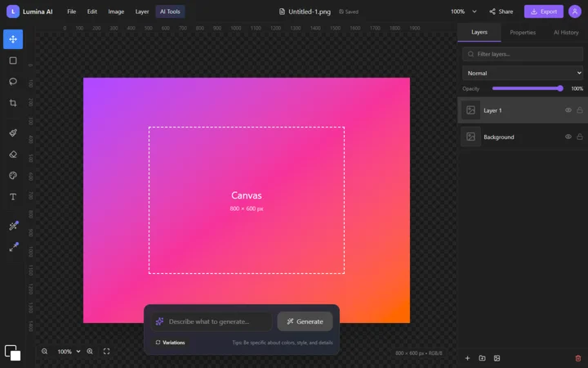Click the Export button
The height and width of the screenshot is (368, 588).
point(543,11)
